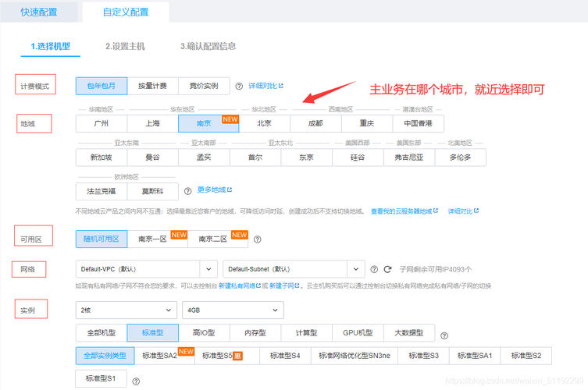Select 标准型S5 instance type
588x390 pixels.
coord(227,356)
